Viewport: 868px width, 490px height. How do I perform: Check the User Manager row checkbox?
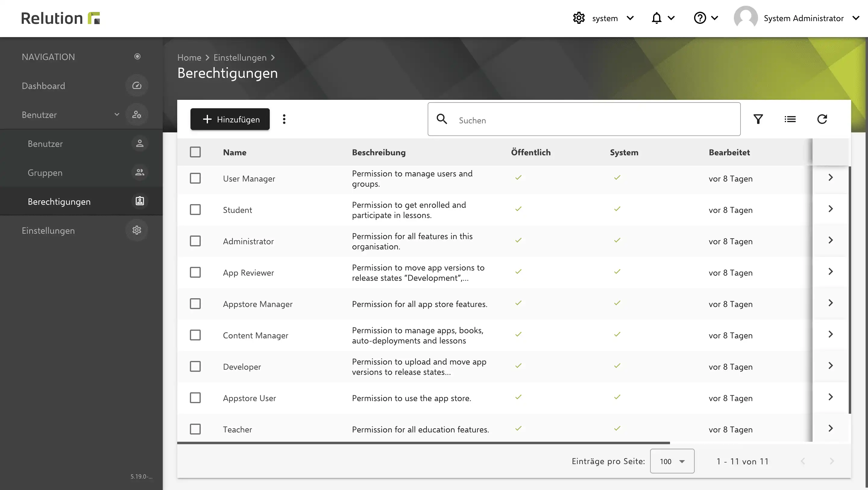pos(195,178)
